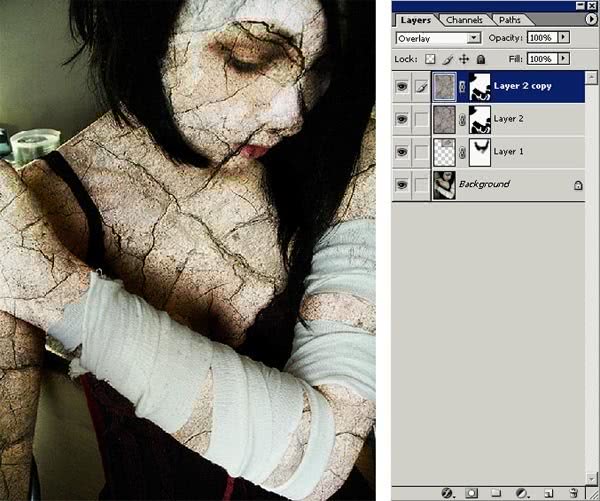Hide the Layer 2 copy layer

[402, 86]
